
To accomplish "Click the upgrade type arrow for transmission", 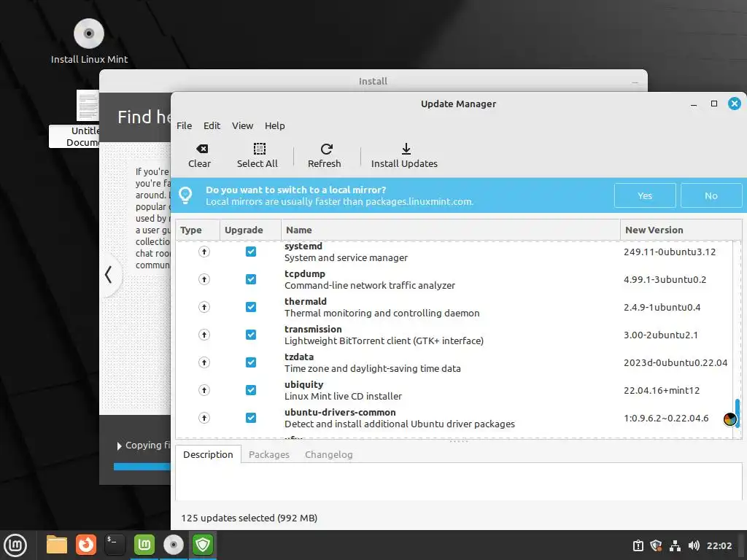I will [204, 335].
